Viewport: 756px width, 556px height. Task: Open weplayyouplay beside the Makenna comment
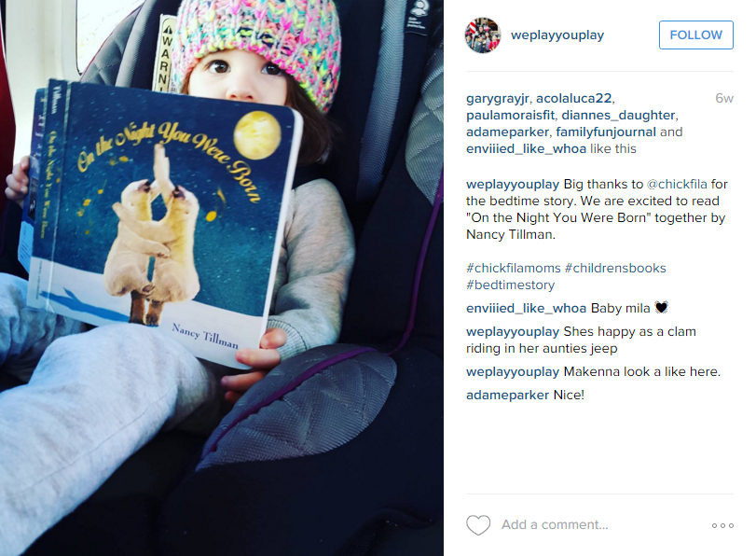click(513, 372)
